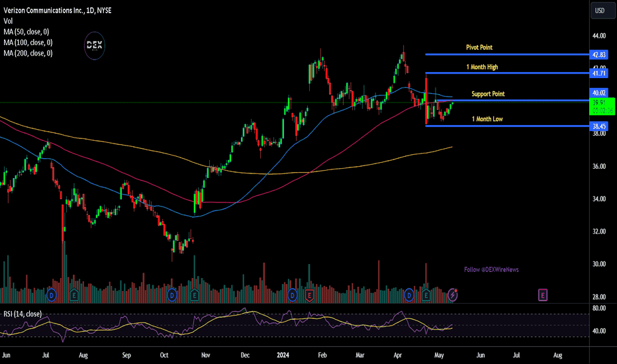The width and height of the screenshot is (617, 364).
Task: Click the earnings E marker near late July 2023
Action: click(74, 295)
